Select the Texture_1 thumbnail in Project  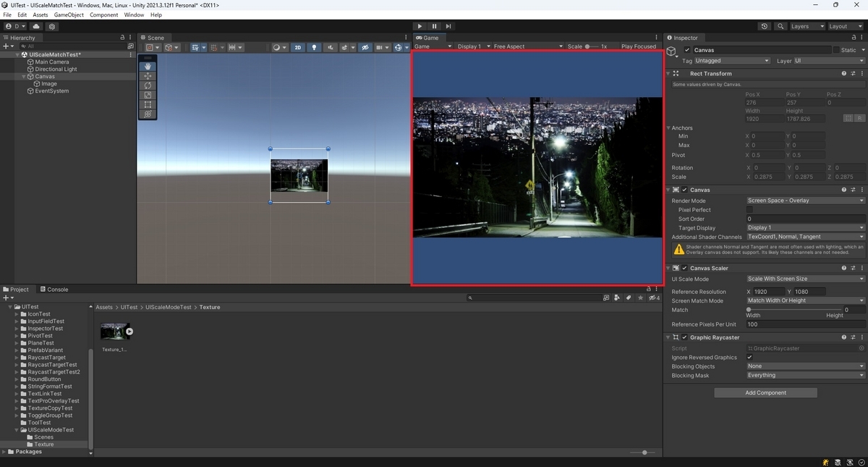tap(114, 332)
